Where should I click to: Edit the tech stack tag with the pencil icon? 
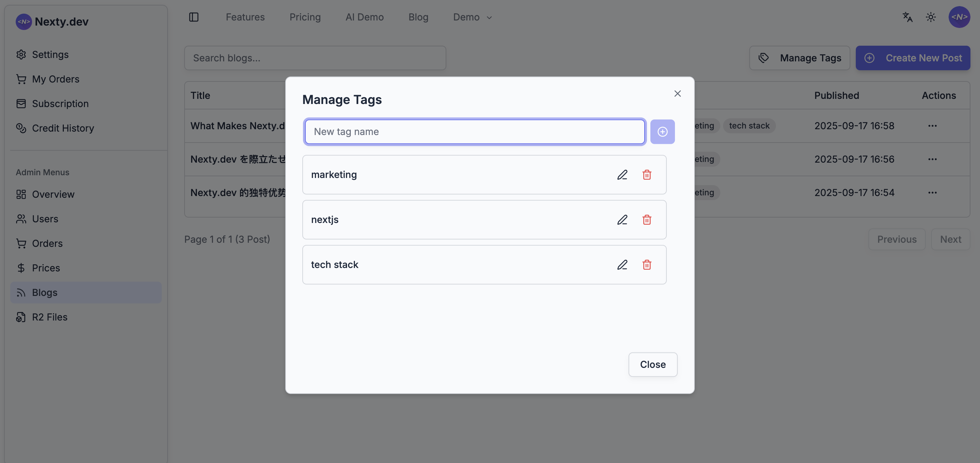pyautogui.click(x=622, y=265)
